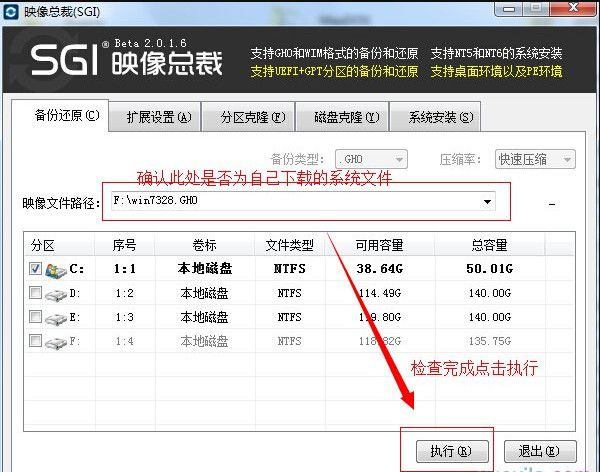
Task: Open the 压缩率 快速压缩 dropdown
Action: point(535,159)
